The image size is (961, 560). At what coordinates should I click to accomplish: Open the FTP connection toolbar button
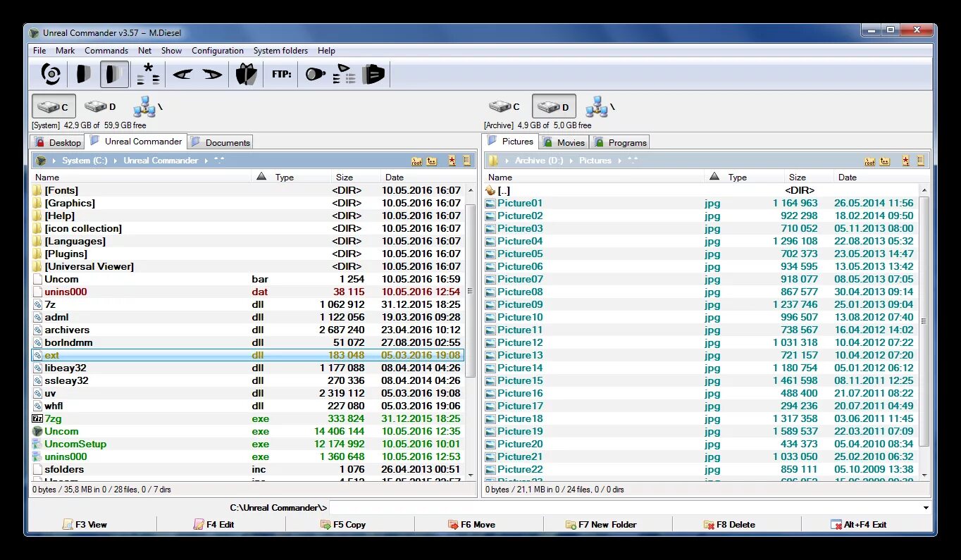point(282,73)
